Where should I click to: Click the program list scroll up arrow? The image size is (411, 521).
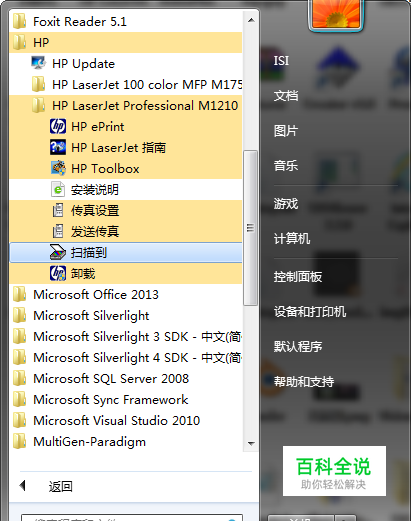pos(251,20)
